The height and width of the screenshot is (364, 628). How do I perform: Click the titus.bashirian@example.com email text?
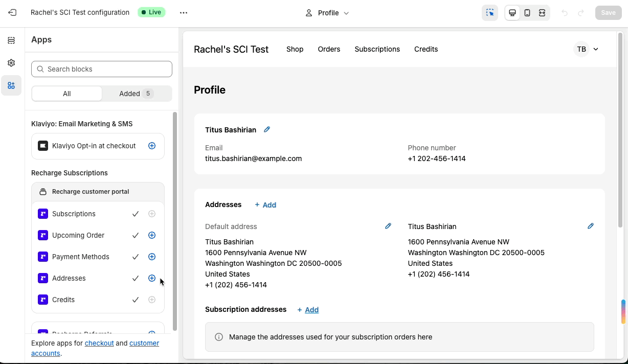click(253, 158)
